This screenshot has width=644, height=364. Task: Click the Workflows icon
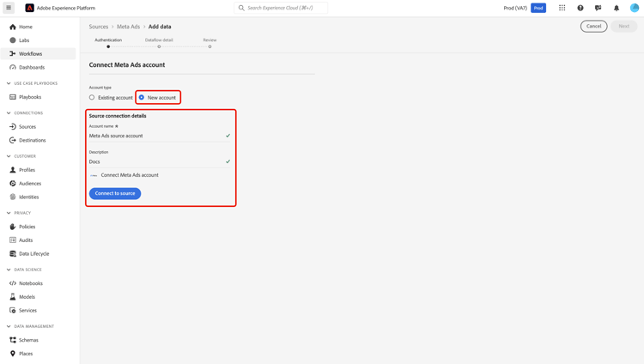point(13,54)
